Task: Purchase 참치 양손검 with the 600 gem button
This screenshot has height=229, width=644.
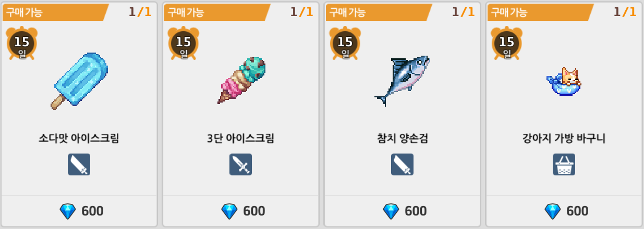Action: (403, 211)
